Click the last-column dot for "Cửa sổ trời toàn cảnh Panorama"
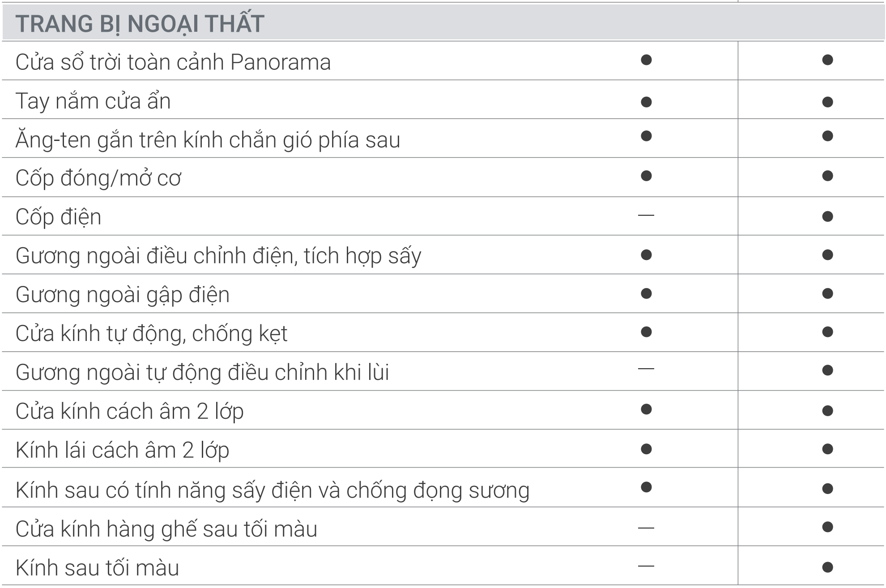This screenshot has height=588, width=886. tap(827, 60)
